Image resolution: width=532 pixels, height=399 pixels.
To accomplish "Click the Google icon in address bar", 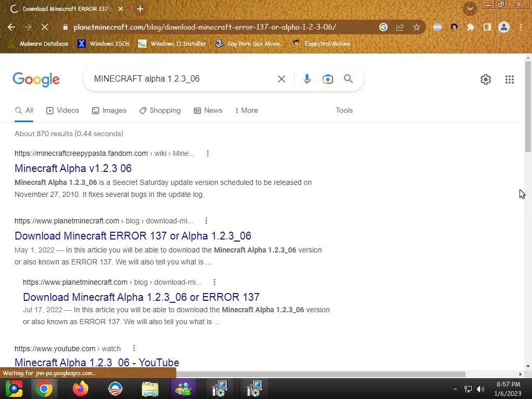I will pos(383,27).
